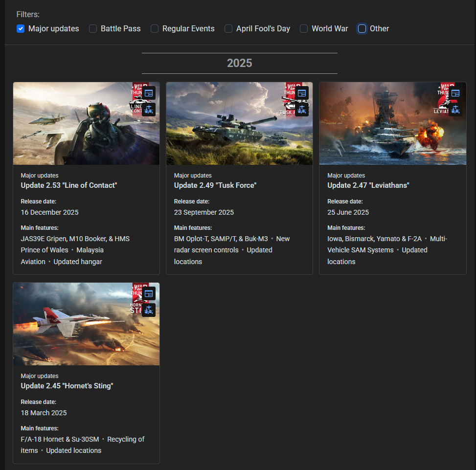The image size is (476, 470).
Task: Select the top article icon on Leviathans card
Action: [x=455, y=93]
